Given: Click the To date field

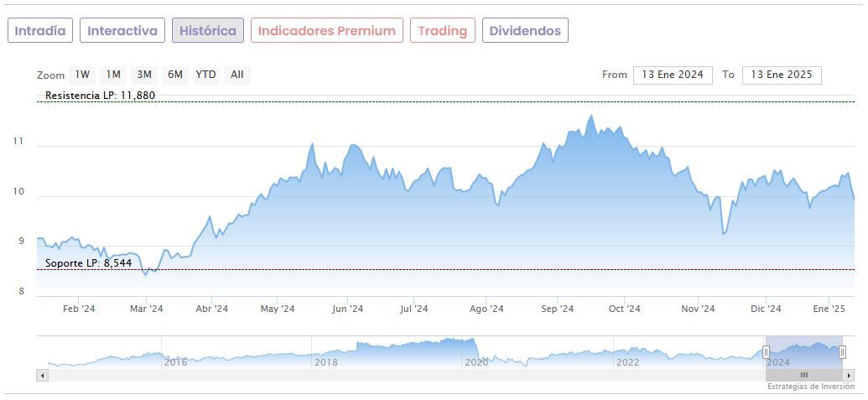Looking at the screenshot, I should tap(782, 75).
